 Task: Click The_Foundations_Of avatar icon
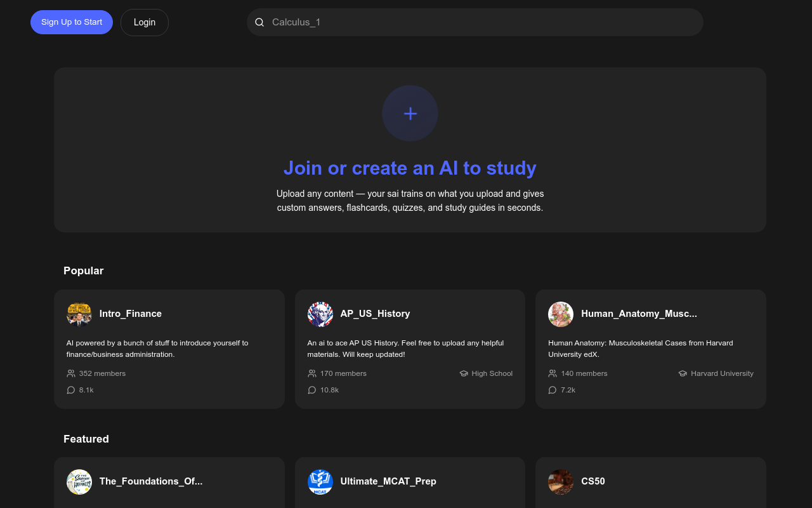(79, 482)
